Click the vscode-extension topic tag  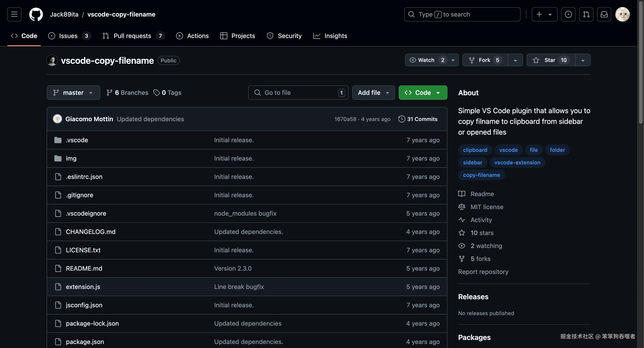click(517, 163)
